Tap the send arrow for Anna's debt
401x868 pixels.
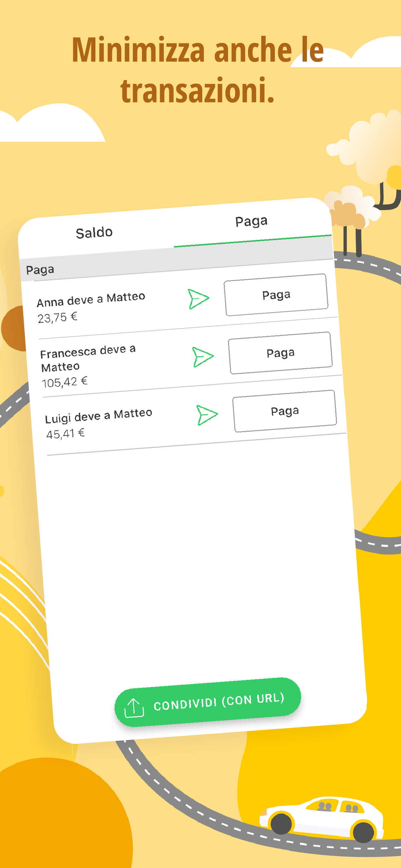(198, 298)
